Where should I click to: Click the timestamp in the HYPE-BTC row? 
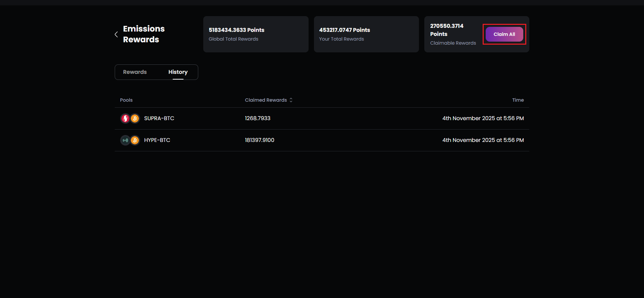coord(483,140)
